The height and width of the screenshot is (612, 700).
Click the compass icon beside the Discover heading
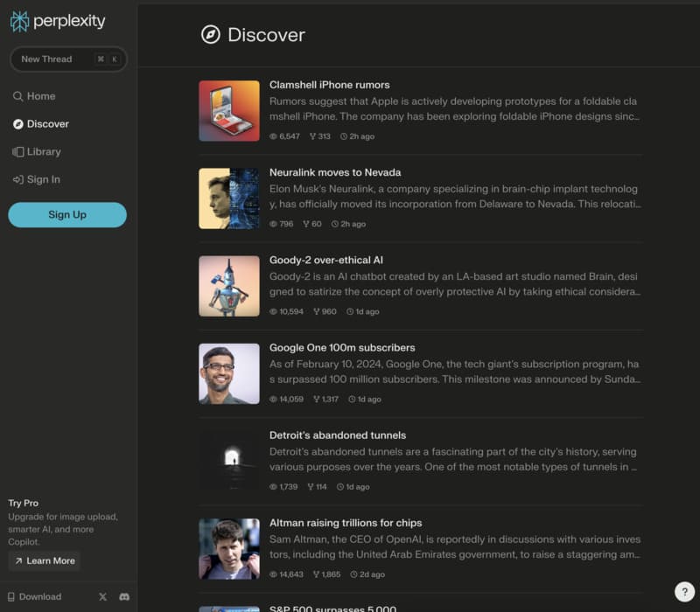209,35
